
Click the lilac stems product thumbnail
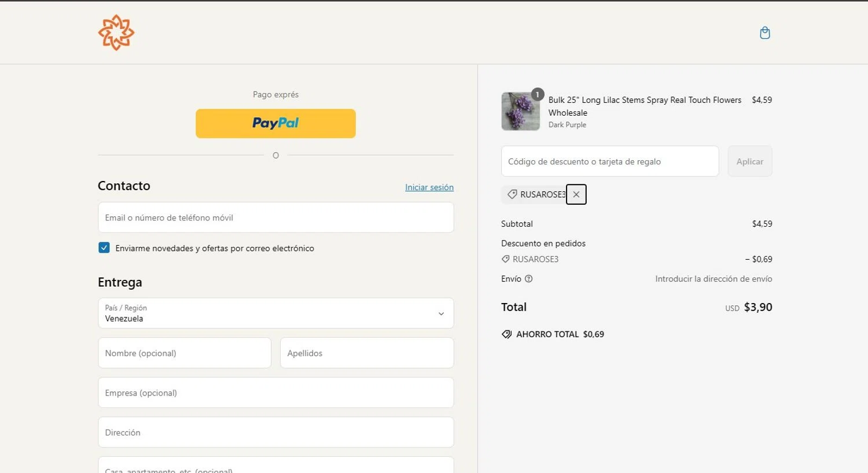(520, 112)
